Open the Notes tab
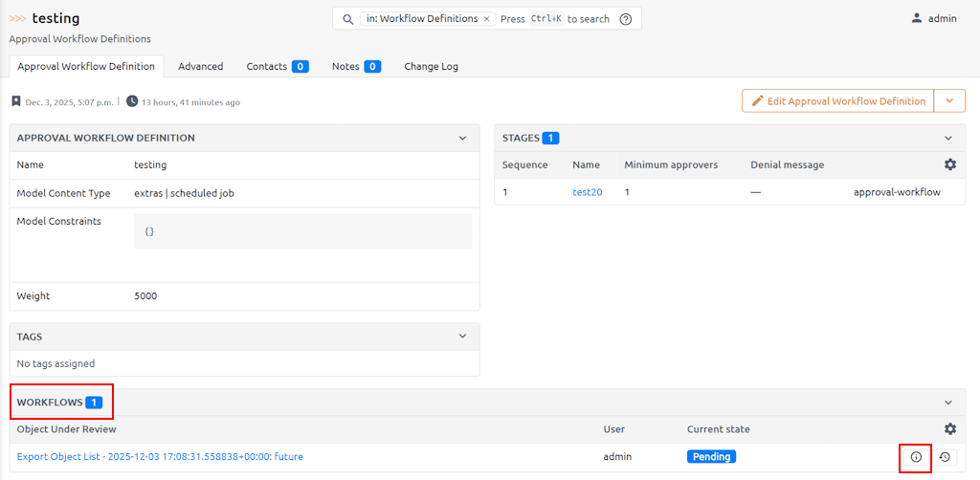The image size is (980, 480). point(356,66)
